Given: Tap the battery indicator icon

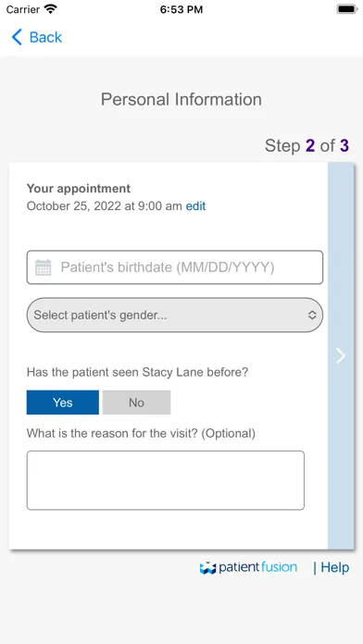Looking at the screenshot, I should point(347,9).
